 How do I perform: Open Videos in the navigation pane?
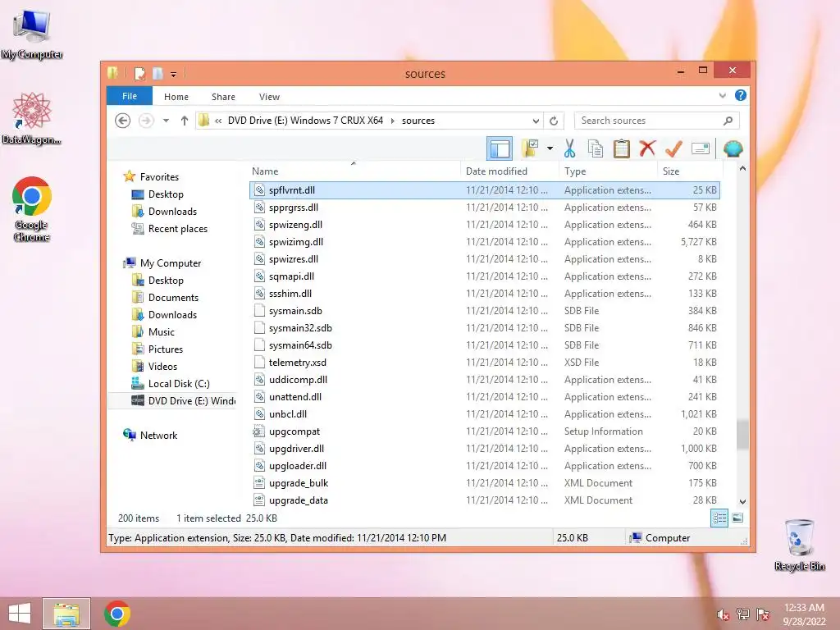point(162,367)
